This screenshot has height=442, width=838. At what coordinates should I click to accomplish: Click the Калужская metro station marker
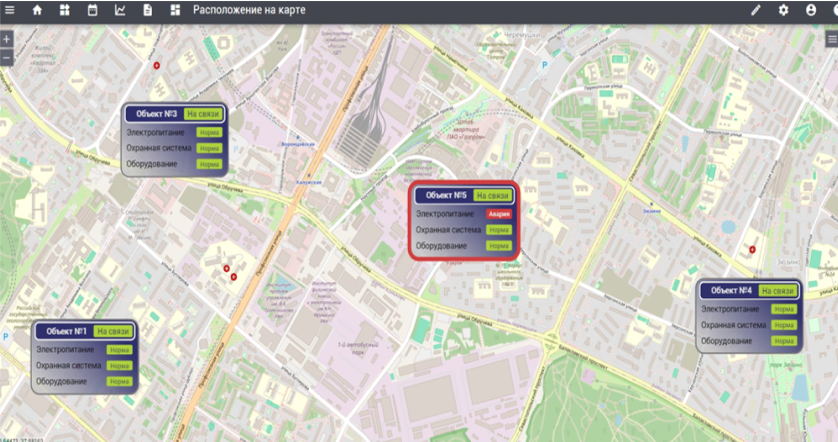309,176
